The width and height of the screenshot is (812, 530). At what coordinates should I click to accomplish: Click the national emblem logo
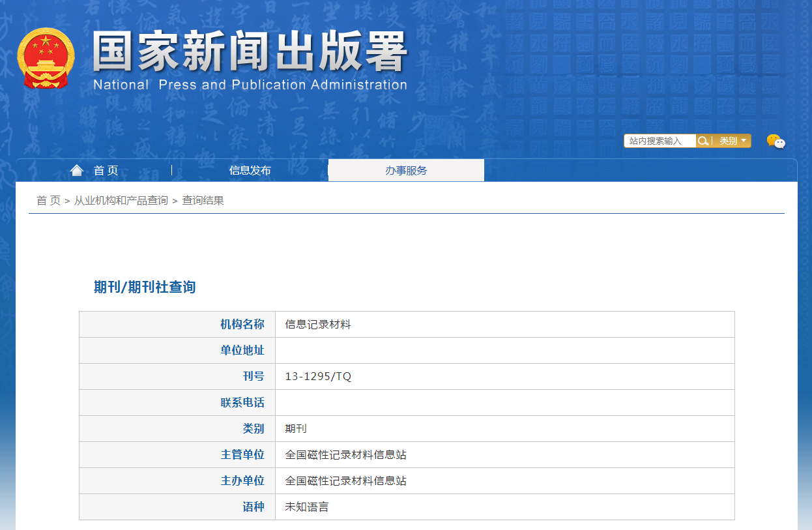pos(46,58)
